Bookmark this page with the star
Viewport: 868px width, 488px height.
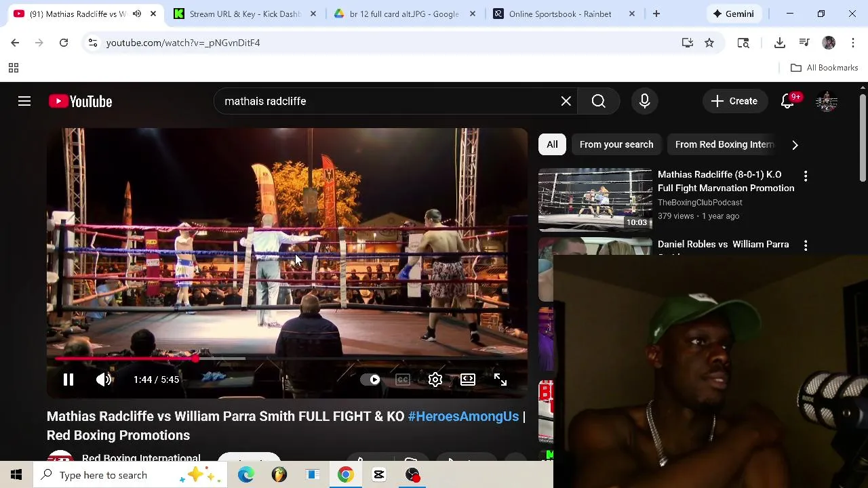pos(709,43)
